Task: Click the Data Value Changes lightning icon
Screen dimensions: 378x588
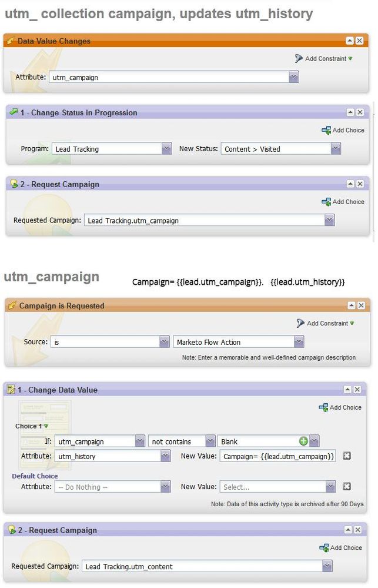Action: (11, 40)
